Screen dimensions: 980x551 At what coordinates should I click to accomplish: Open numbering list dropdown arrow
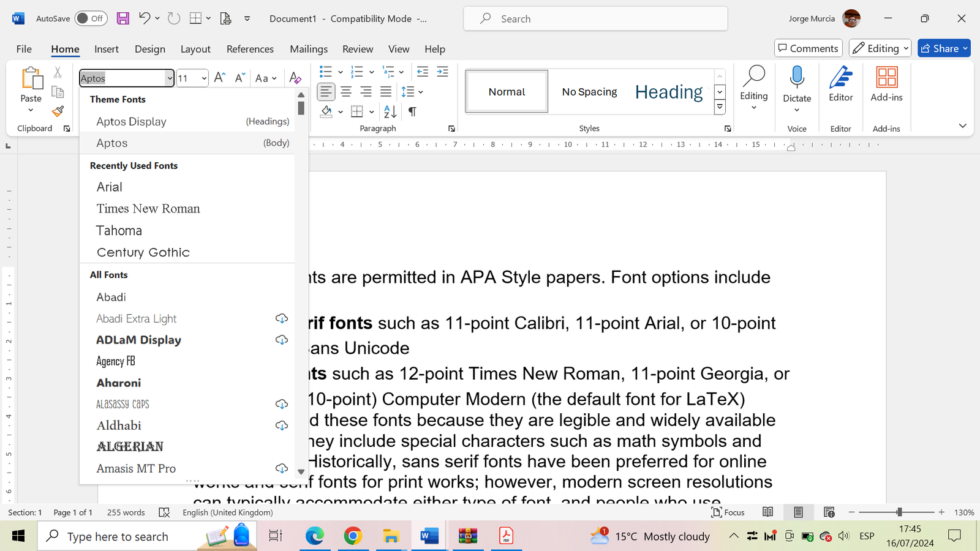pos(371,72)
